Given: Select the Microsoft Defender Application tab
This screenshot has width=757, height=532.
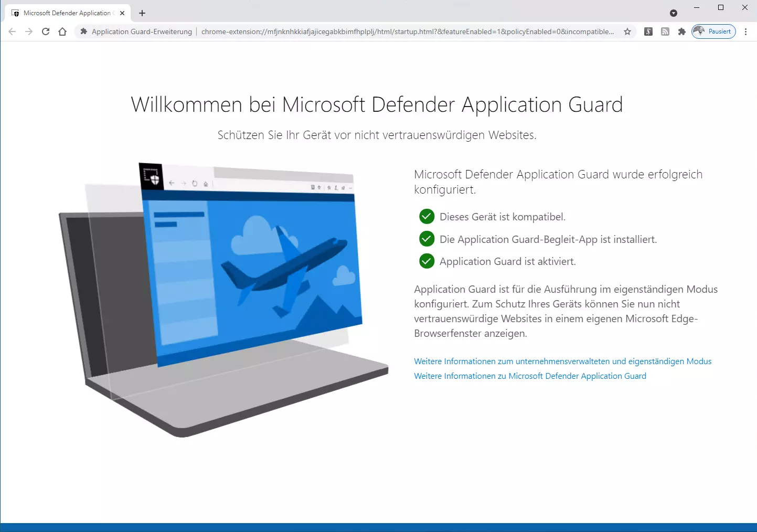Looking at the screenshot, I should click(x=66, y=13).
